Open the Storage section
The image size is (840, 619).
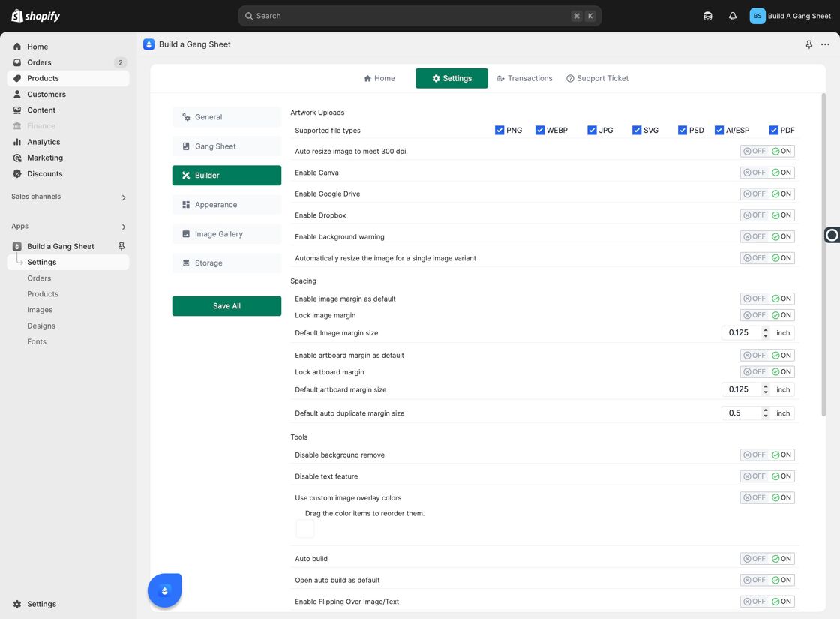point(226,263)
